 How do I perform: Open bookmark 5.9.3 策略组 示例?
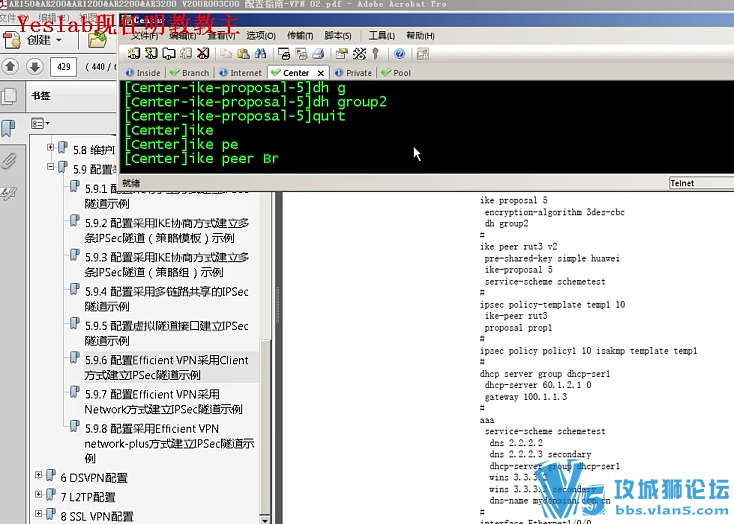pyautogui.click(x=167, y=264)
